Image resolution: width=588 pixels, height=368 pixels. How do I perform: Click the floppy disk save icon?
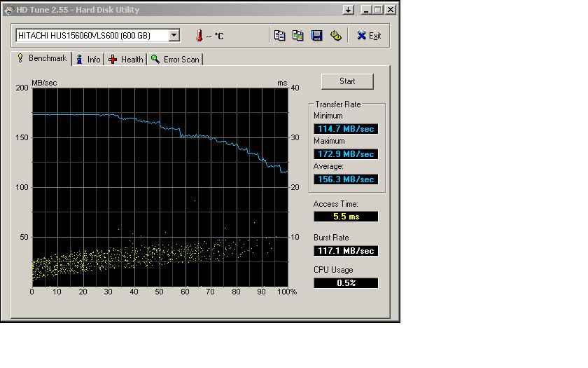(317, 36)
